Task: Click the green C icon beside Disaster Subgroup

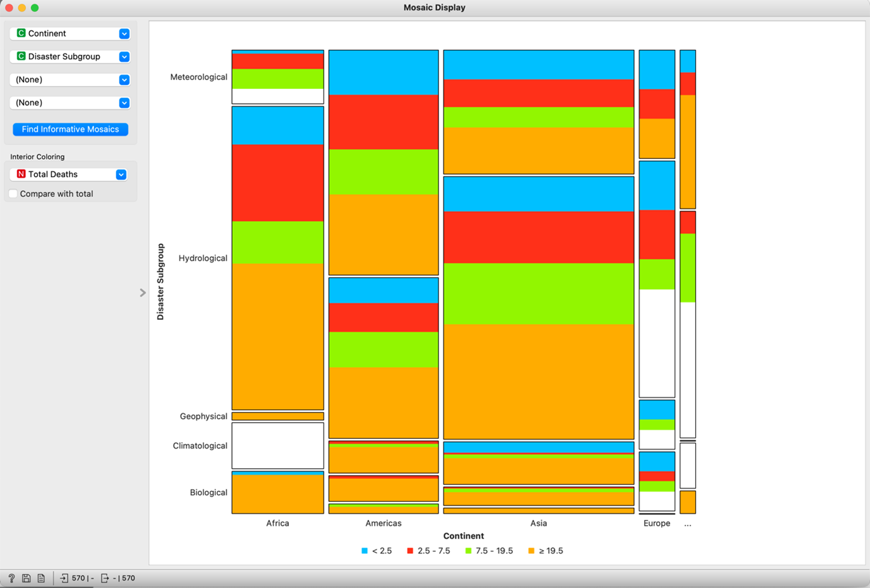Action: click(x=21, y=56)
